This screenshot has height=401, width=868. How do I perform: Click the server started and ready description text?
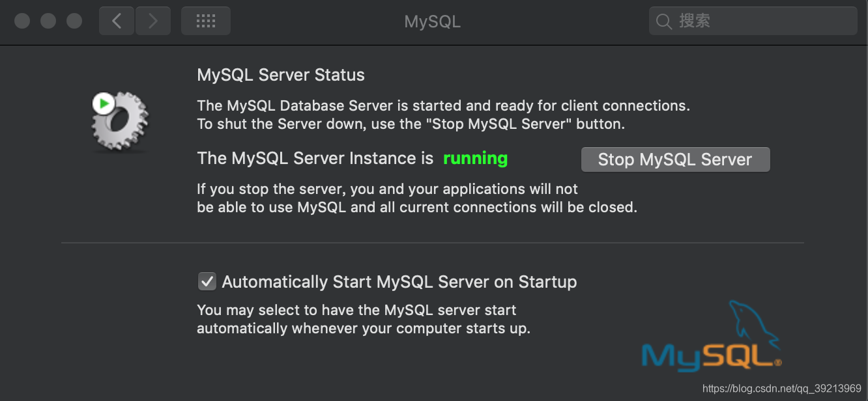point(443,105)
